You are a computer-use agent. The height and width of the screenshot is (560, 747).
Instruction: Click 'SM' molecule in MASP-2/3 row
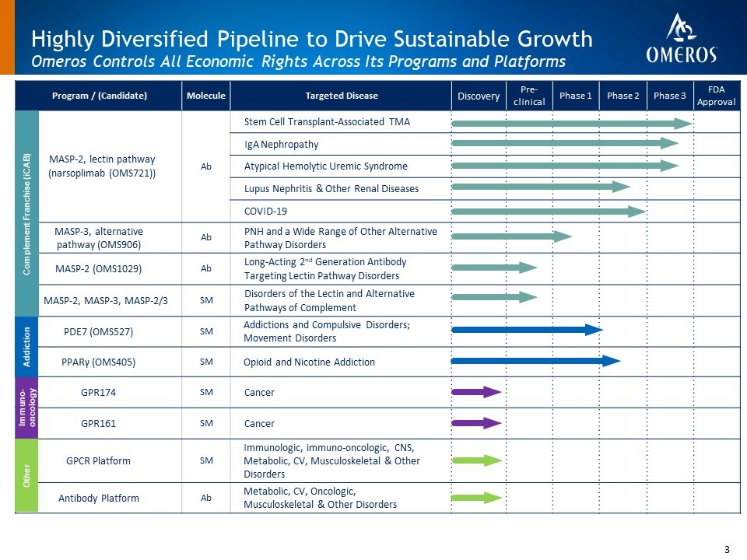click(x=206, y=300)
